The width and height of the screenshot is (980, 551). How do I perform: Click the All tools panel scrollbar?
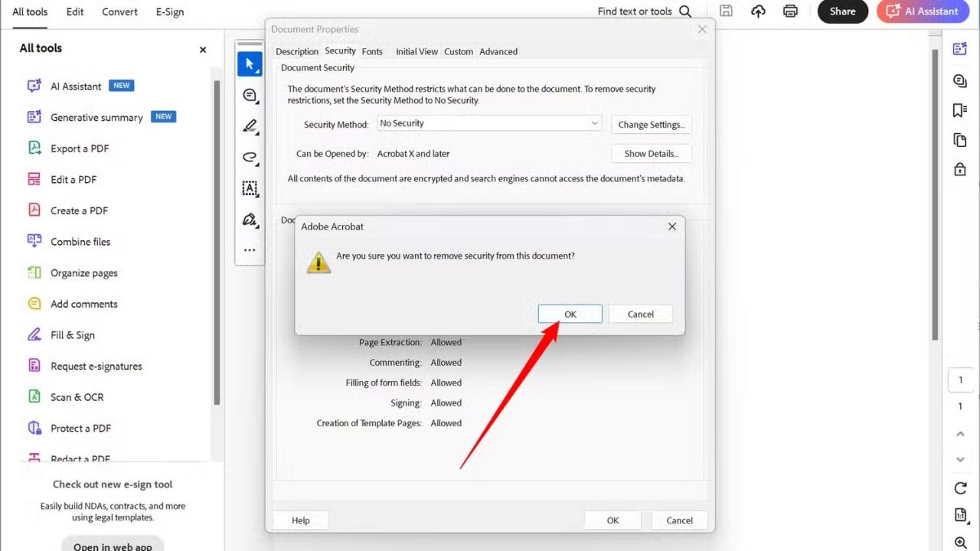pos(217,241)
